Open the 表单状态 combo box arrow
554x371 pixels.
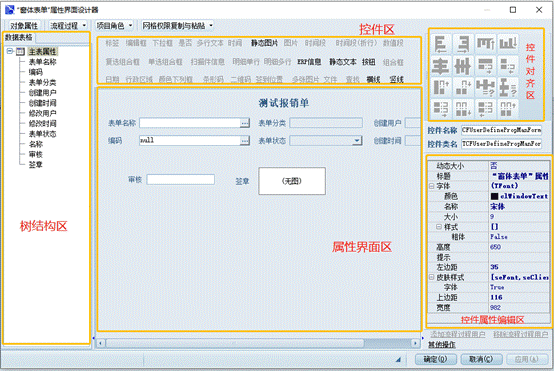point(357,141)
